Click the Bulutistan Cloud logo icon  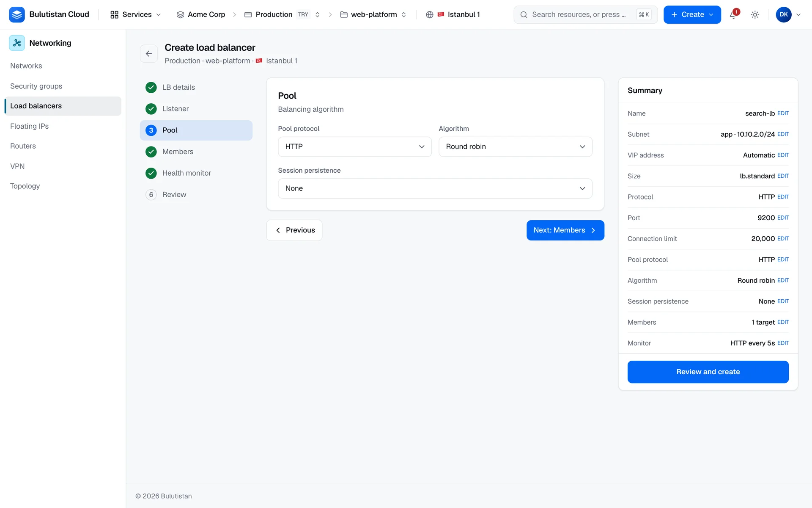click(x=17, y=14)
